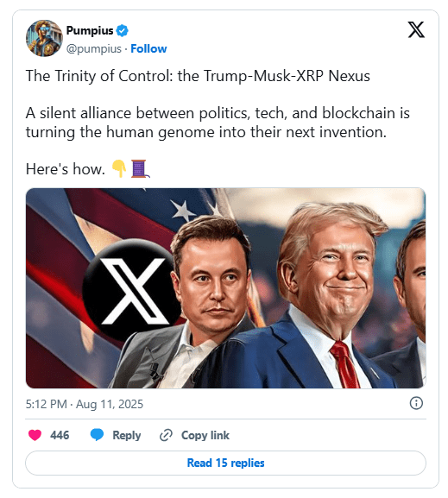Open the 446 likes count
The height and width of the screenshot is (498, 448).
[x=60, y=435]
